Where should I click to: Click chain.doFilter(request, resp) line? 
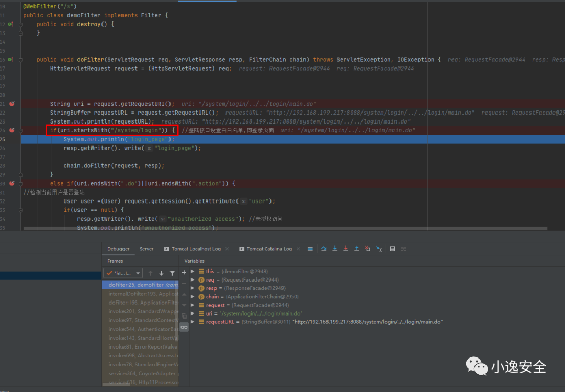114,166
